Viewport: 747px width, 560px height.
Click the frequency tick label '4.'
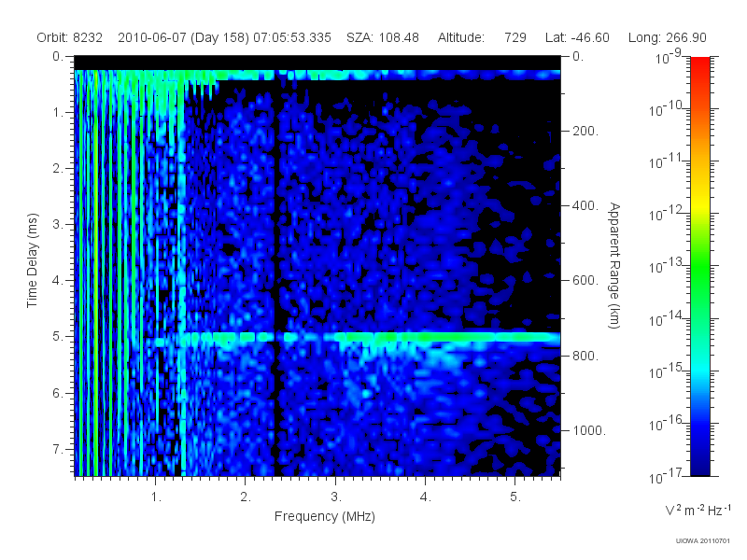coord(426,497)
